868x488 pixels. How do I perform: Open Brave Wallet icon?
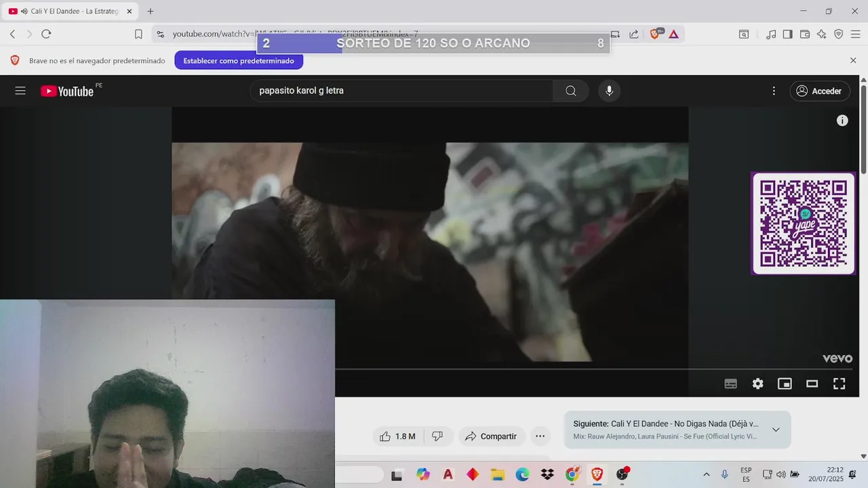pyautogui.click(x=805, y=34)
